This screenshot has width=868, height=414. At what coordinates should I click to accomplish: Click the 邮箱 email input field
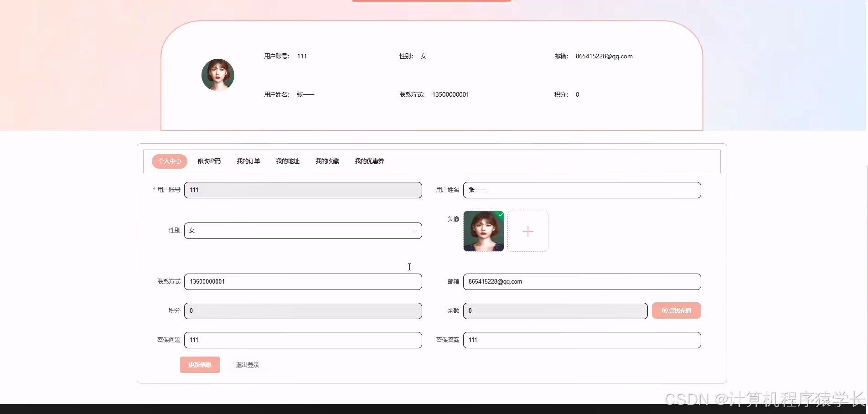pyautogui.click(x=582, y=282)
